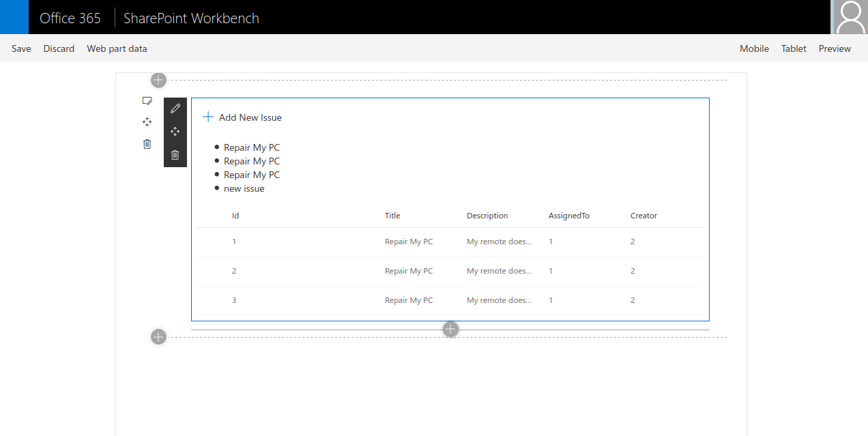Click the Description cell in row Id 2
Screen dimensions: 868x436
coord(500,271)
